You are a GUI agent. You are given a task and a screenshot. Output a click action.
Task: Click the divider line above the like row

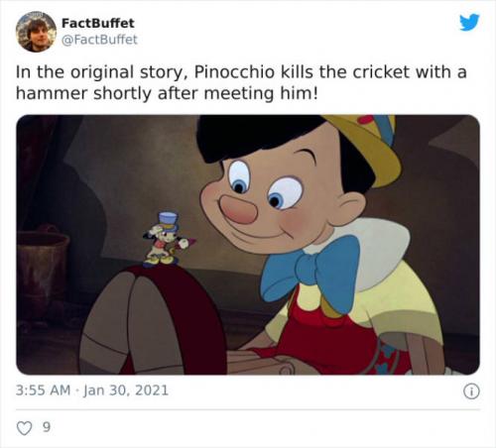(x=248, y=409)
